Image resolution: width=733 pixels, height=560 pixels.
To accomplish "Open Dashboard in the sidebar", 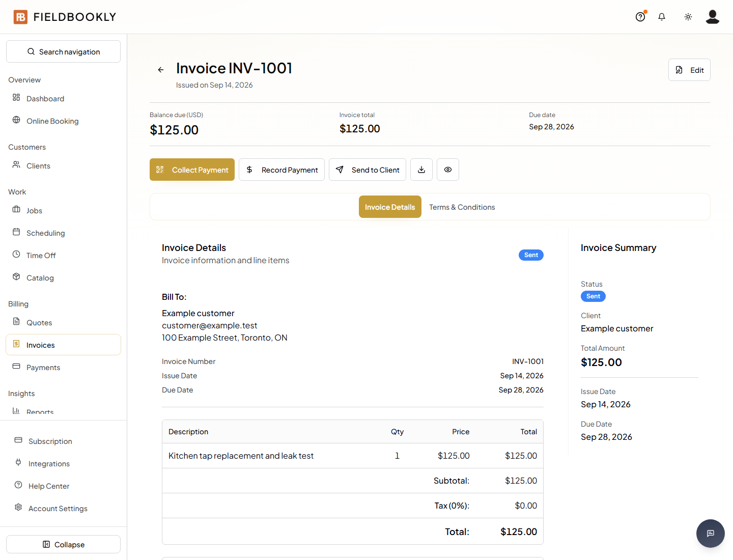I will [63, 98].
